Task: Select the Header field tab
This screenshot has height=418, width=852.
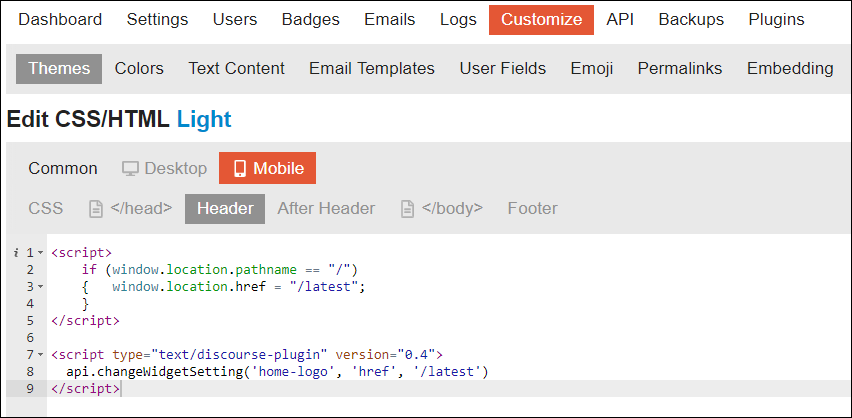Action: [x=225, y=209]
